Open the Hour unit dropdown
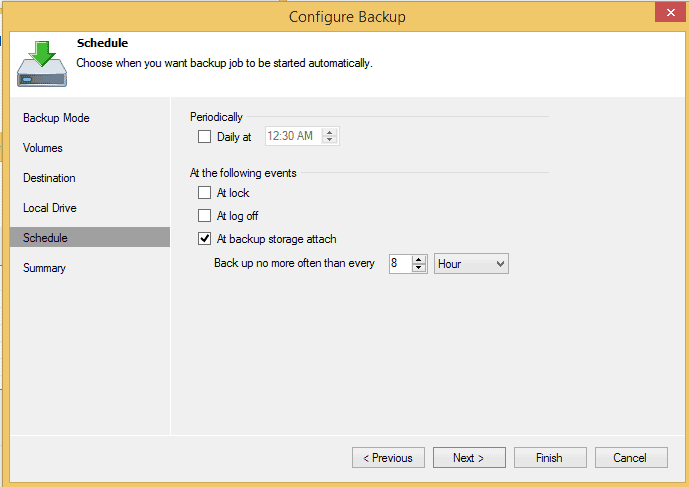 [x=471, y=264]
